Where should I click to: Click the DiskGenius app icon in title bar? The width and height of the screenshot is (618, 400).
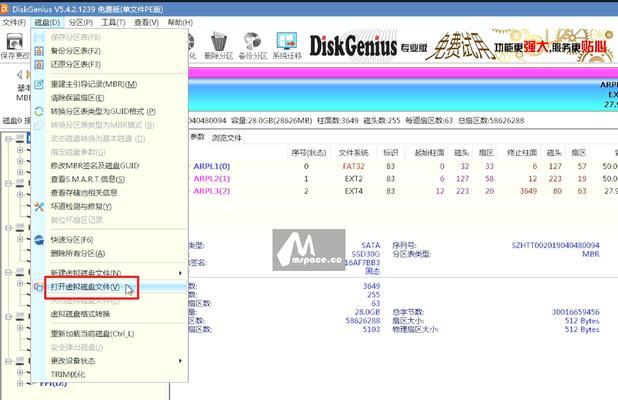click(x=4, y=9)
